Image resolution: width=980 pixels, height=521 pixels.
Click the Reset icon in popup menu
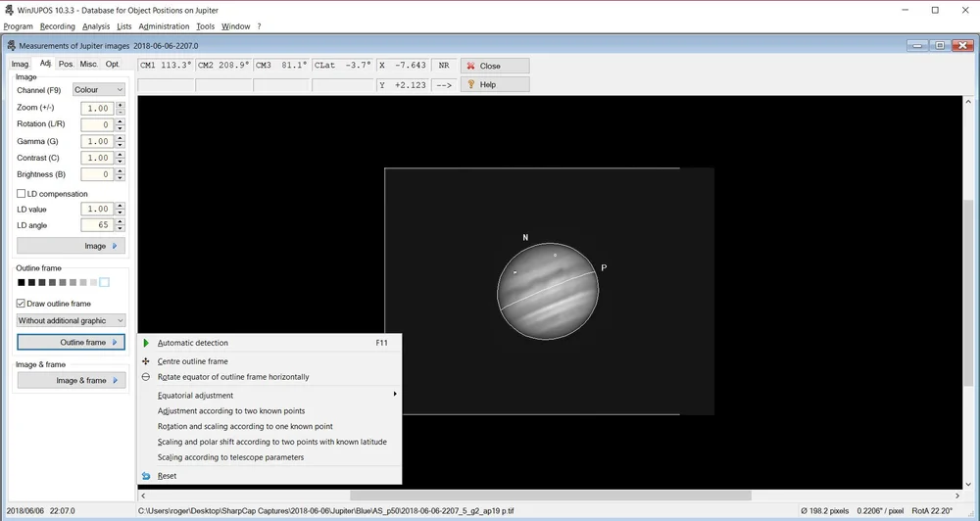[146, 476]
